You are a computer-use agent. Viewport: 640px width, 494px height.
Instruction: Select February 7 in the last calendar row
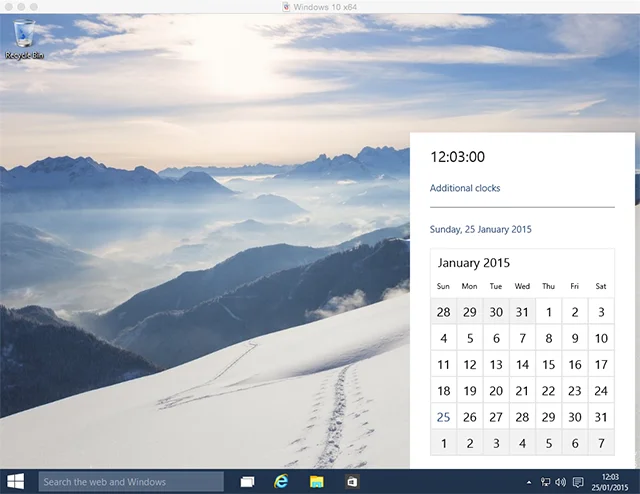coord(601,443)
